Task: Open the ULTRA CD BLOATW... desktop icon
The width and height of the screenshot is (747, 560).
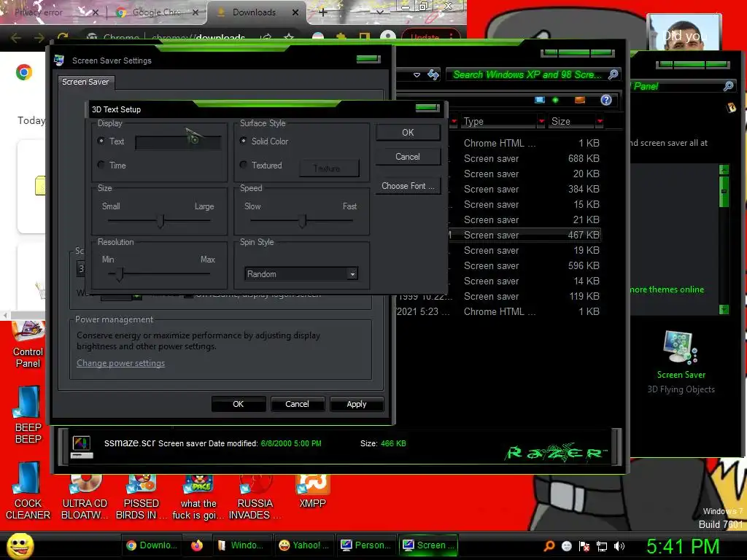Action: coord(85,497)
